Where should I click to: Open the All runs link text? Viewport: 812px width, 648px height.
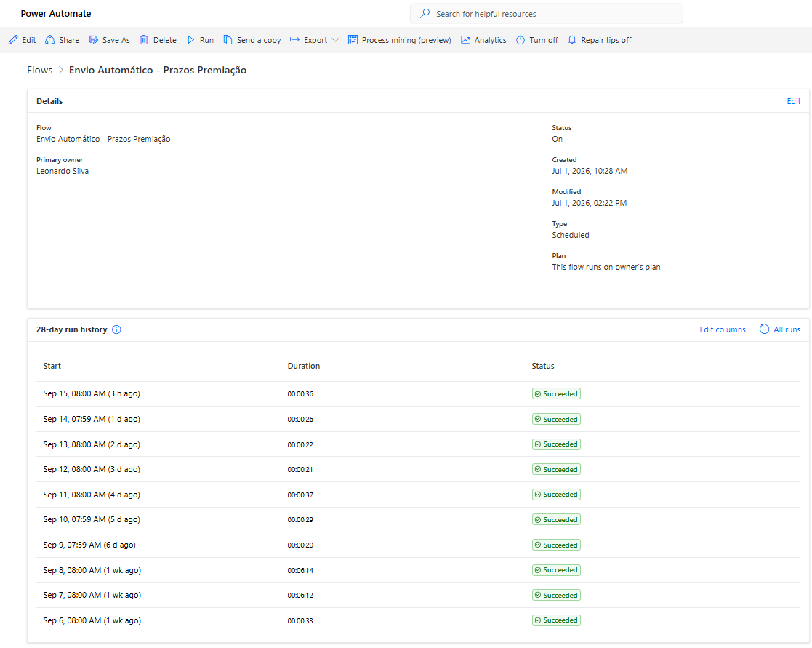pos(787,329)
